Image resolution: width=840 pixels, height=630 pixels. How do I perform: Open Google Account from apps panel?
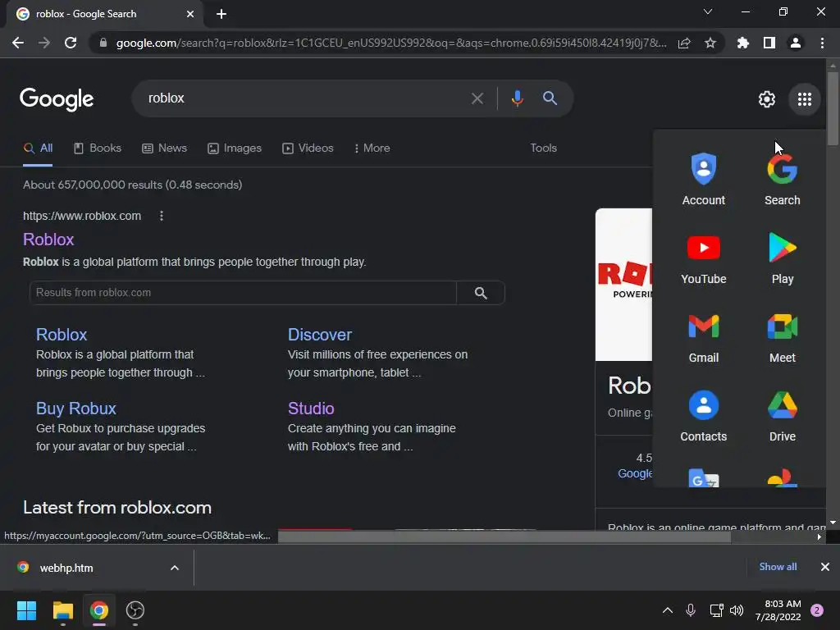coord(703,179)
